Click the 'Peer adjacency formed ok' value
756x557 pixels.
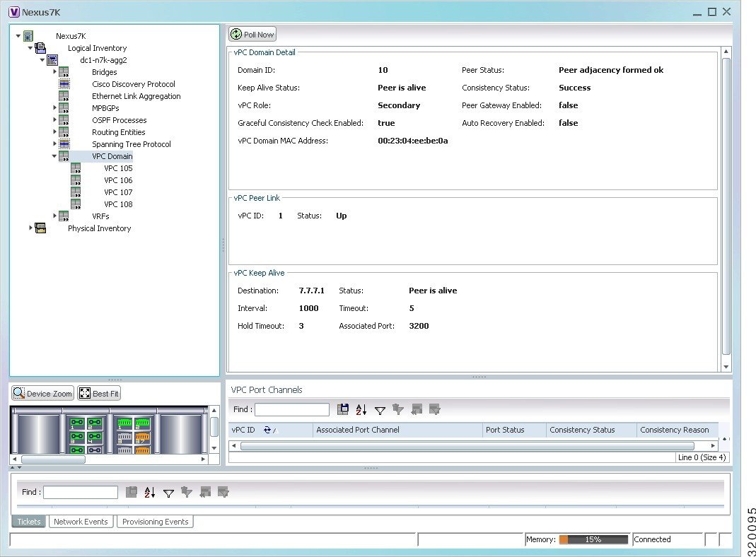611,70
